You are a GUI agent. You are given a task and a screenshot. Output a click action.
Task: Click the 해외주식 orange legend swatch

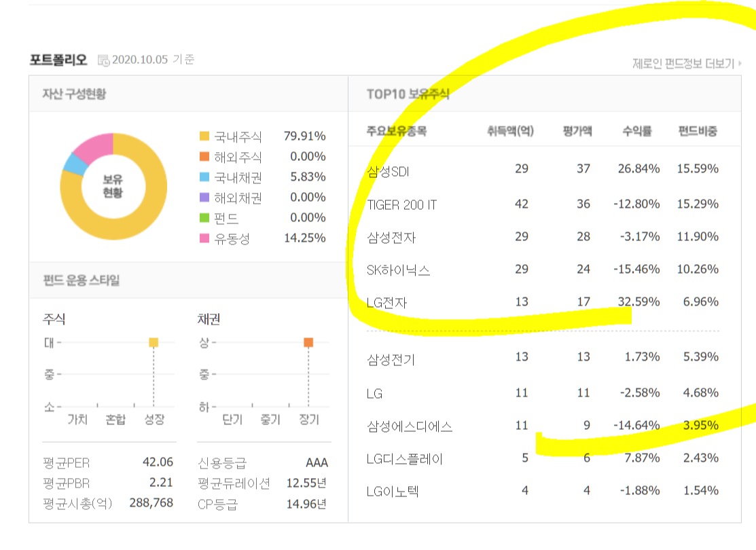[x=204, y=156]
